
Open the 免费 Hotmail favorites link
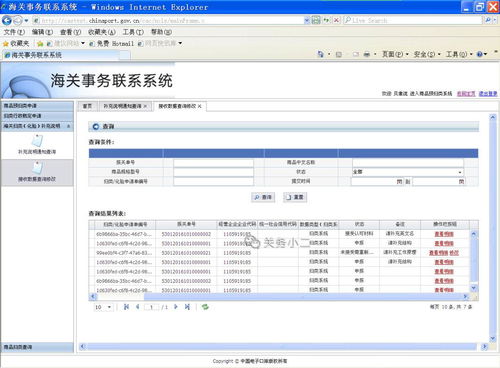click(x=113, y=43)
